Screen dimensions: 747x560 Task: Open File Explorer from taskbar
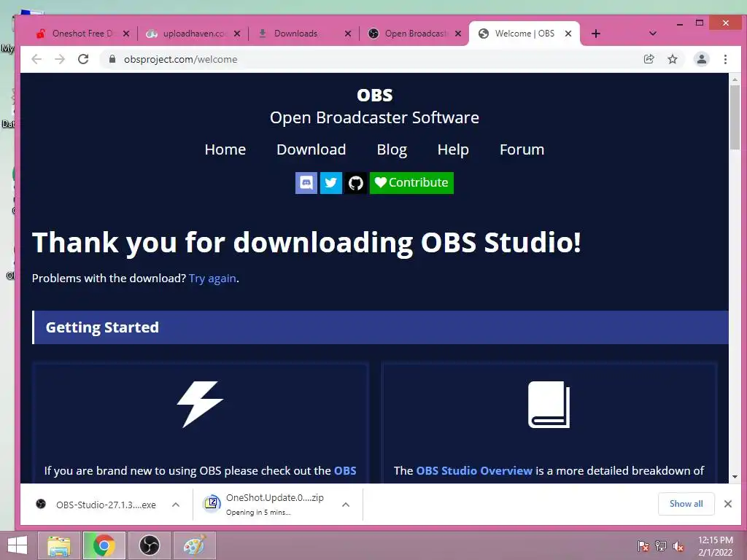tap(59, 545)
